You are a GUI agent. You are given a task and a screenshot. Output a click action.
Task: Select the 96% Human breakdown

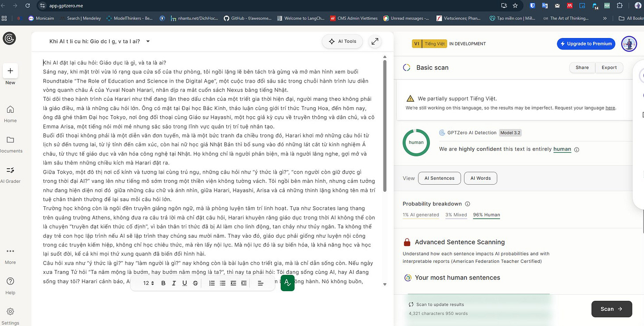487,215
